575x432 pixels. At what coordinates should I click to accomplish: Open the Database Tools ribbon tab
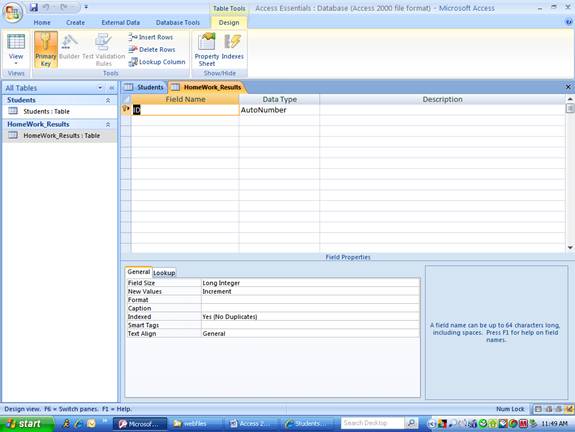(x=178, y=23)
